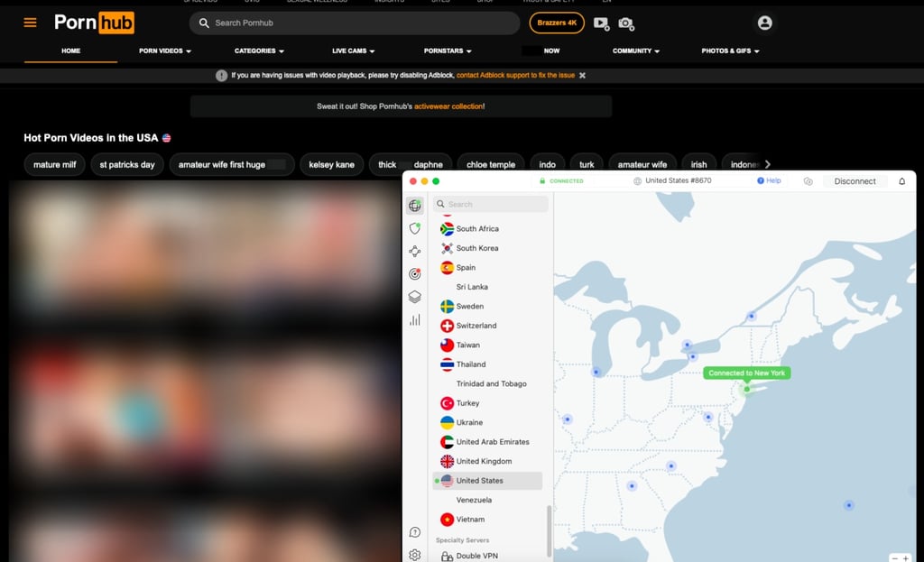Image resolution: width=924 pixels, height=562 pixels.
Task: Select the st patricks day tag
Action: 126,165
